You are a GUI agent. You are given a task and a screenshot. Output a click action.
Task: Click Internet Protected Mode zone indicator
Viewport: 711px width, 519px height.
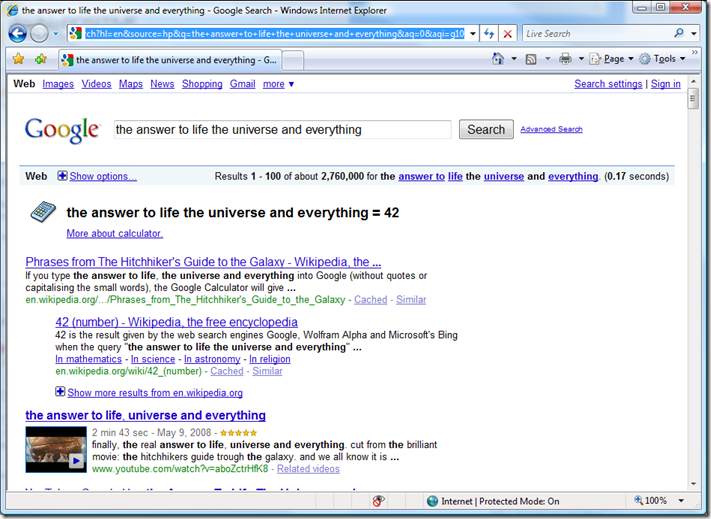493,501
